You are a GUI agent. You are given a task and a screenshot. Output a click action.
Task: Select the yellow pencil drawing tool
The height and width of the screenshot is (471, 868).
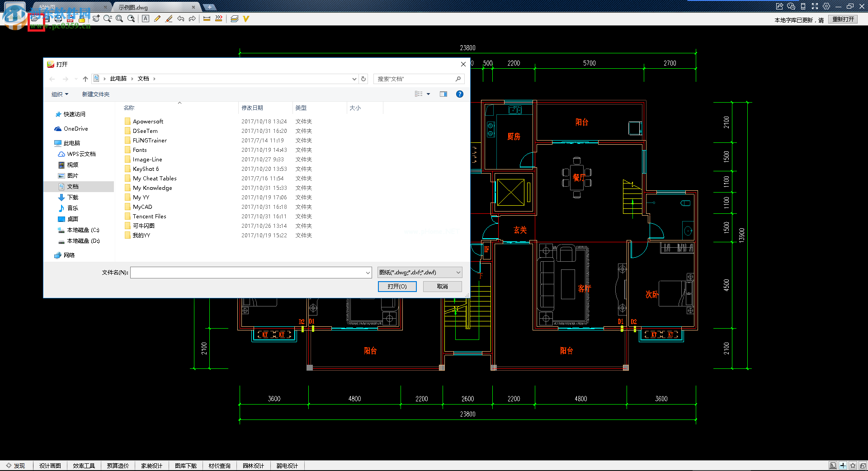click(157, 19)
